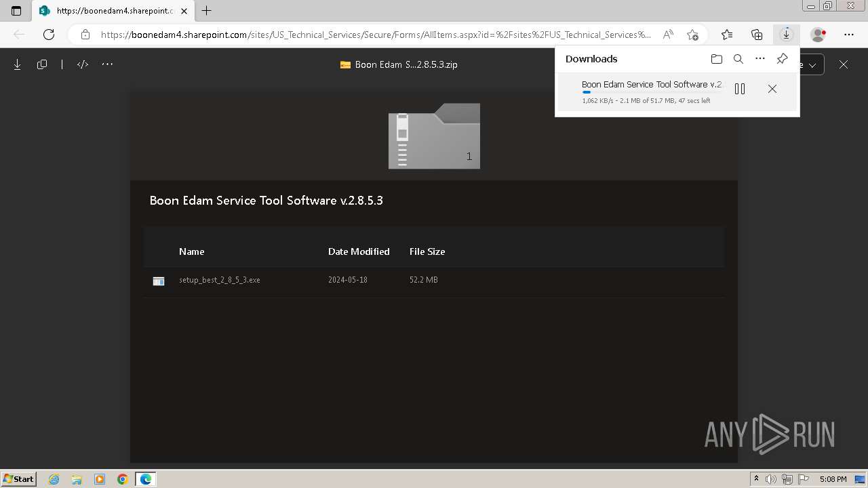Click the SharePoint download arrow icon
Viewport: 868px width, 488px height.
(18, 64)
